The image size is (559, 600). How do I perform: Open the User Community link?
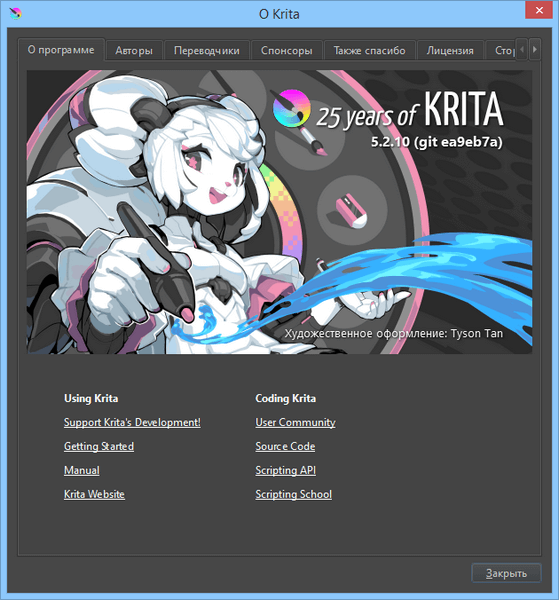click(295, 422)
